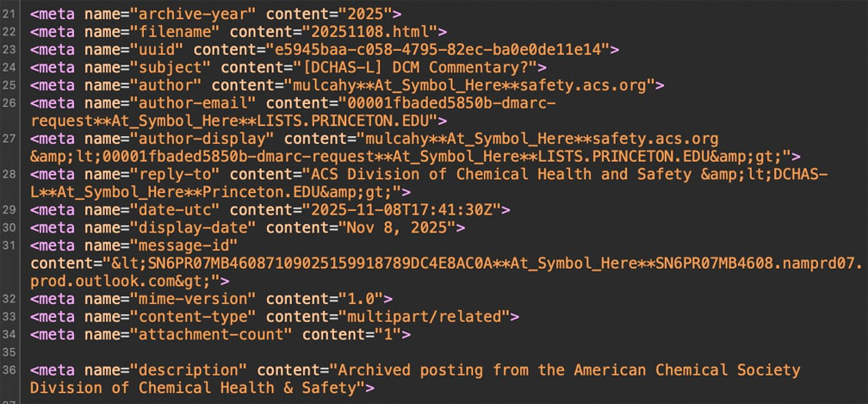Click line number 29 in the gutter
868x404 pixels.
point(9,209)
